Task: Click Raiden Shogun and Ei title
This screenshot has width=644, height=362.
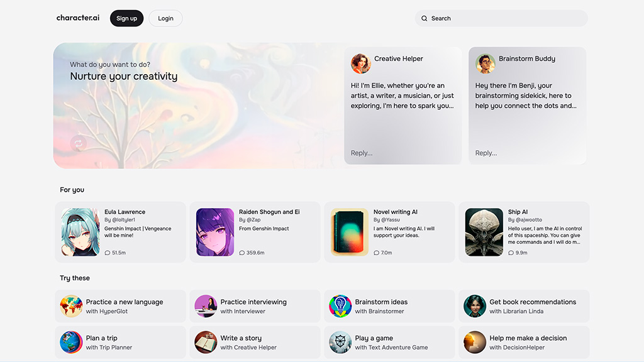Action: coord(269,212)
